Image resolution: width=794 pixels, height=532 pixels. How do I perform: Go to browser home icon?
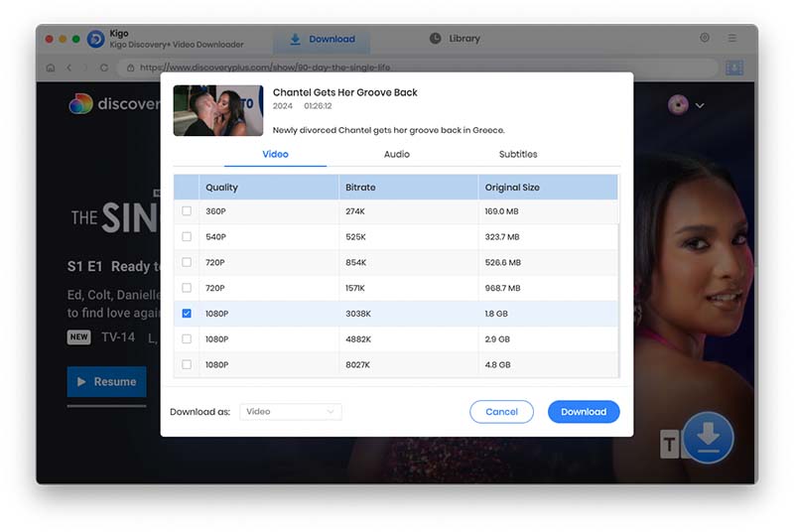pos(51,67)
